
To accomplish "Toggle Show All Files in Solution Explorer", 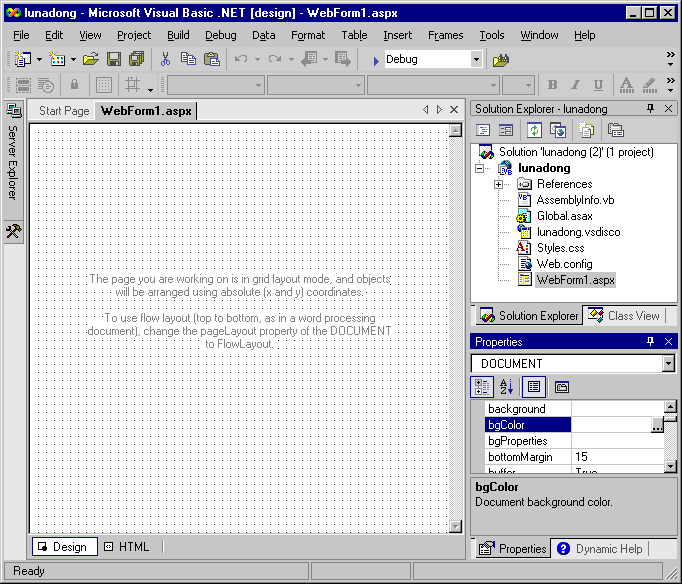I will tap(586, 130).
